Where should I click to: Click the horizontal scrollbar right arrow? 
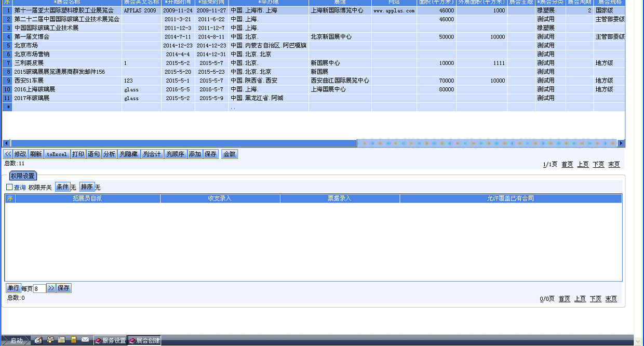pos(621,143)
